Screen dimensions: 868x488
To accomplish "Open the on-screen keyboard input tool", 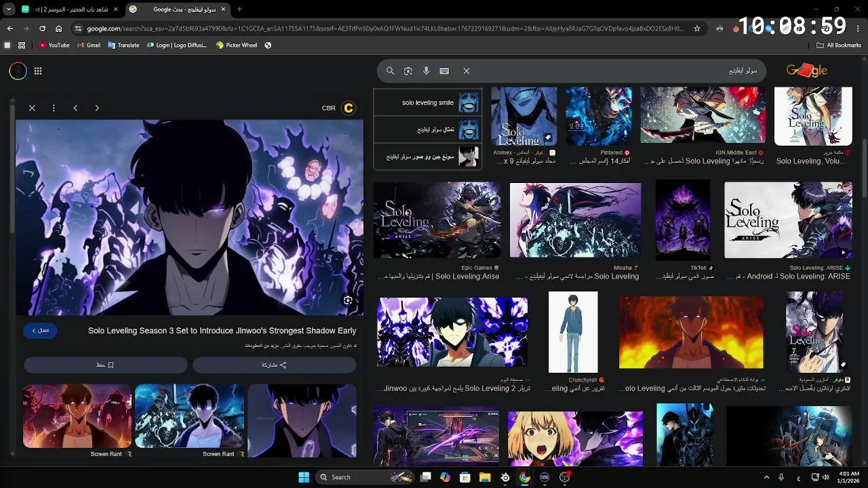I will click(444, 70).
